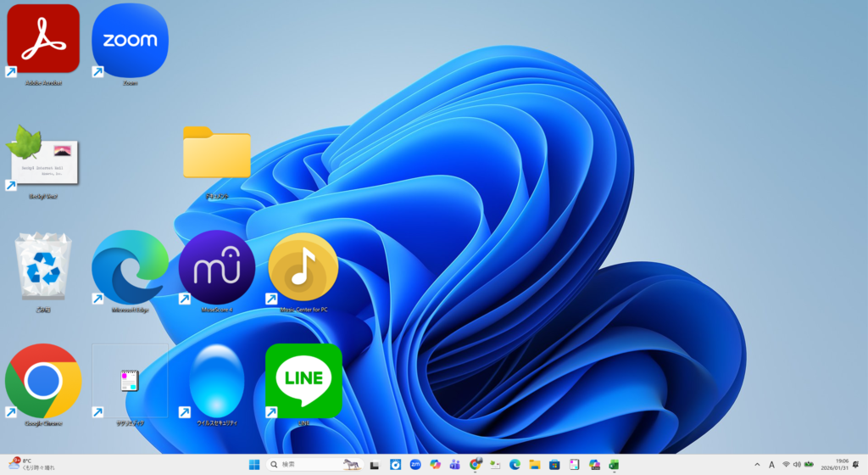Select the Recycle Bin icon
The height and width of the screenshot is (475, 868).
click(x=43, y=266)
